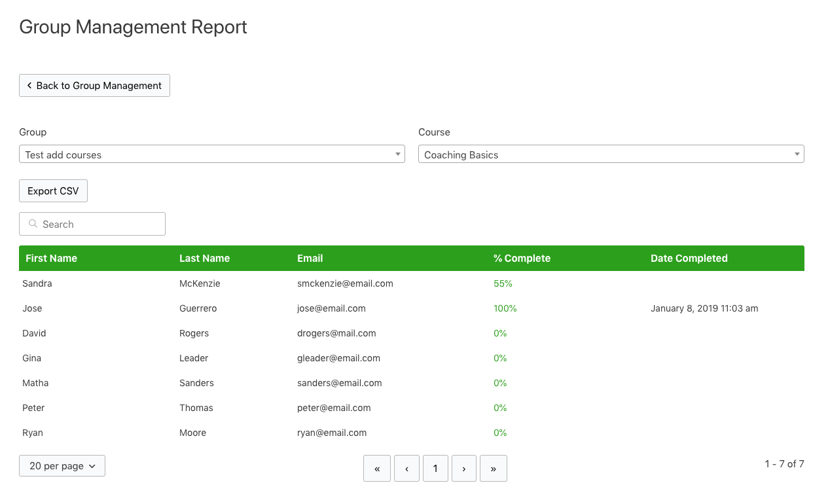The width and height of the screenshot is (828, 504).
Task: Sort by Email column header
Action: pyautogui.click(x=310, y=259)
